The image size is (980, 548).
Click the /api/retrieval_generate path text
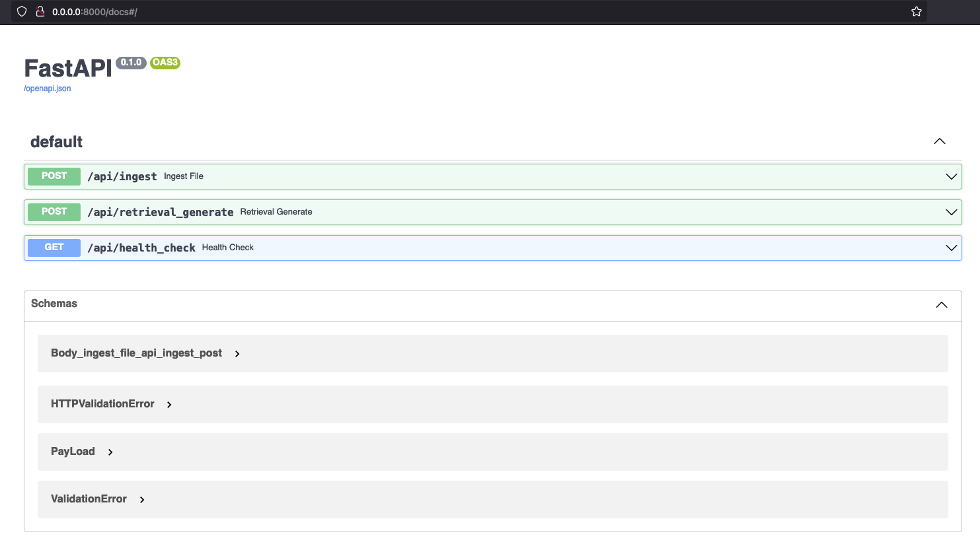click(161, 212)
